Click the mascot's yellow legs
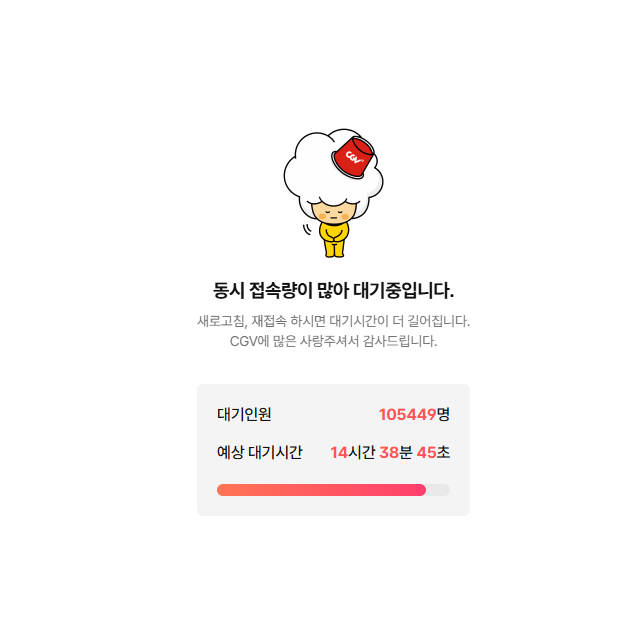This screenshot has width=630, height=635. click(x=334, y=249)
